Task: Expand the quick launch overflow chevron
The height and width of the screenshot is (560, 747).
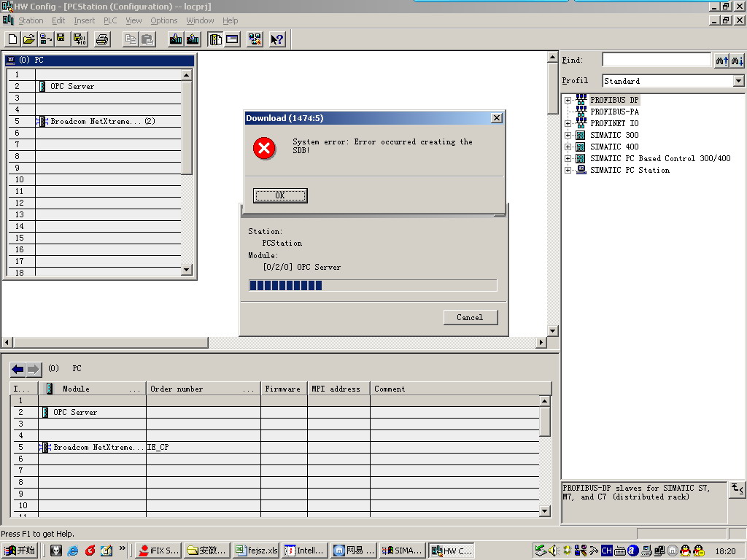Action: [123, 548]
